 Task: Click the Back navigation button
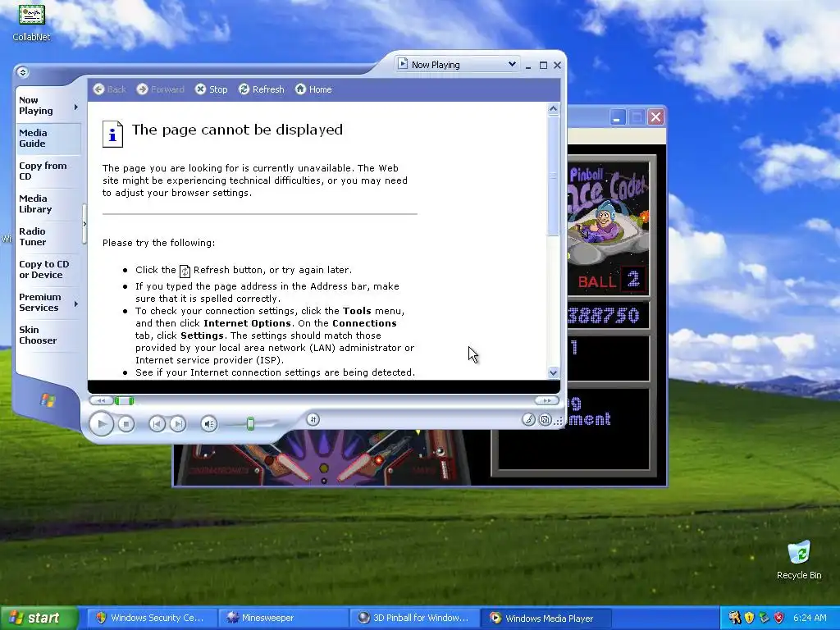coord(109,89)
